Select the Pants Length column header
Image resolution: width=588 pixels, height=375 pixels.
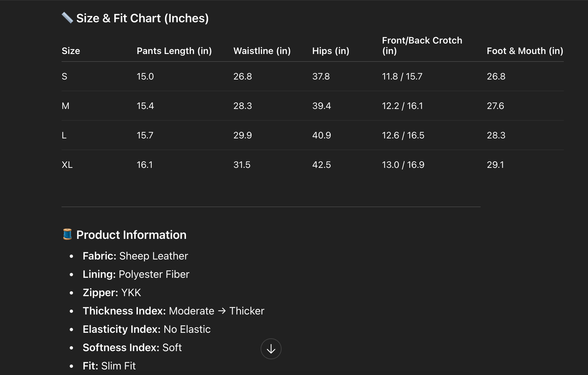pos(174,51)
